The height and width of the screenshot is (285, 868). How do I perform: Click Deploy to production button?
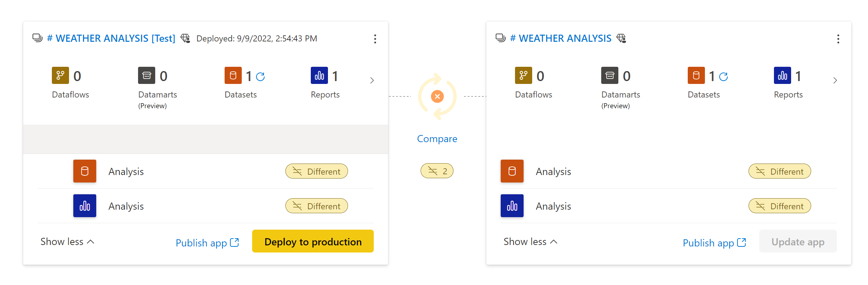[313, 241]
